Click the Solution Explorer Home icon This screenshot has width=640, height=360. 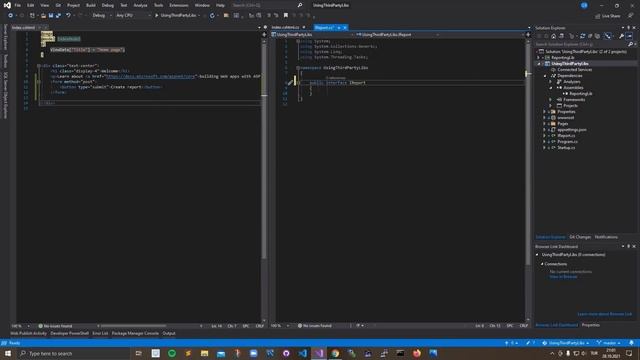point(553,36)
